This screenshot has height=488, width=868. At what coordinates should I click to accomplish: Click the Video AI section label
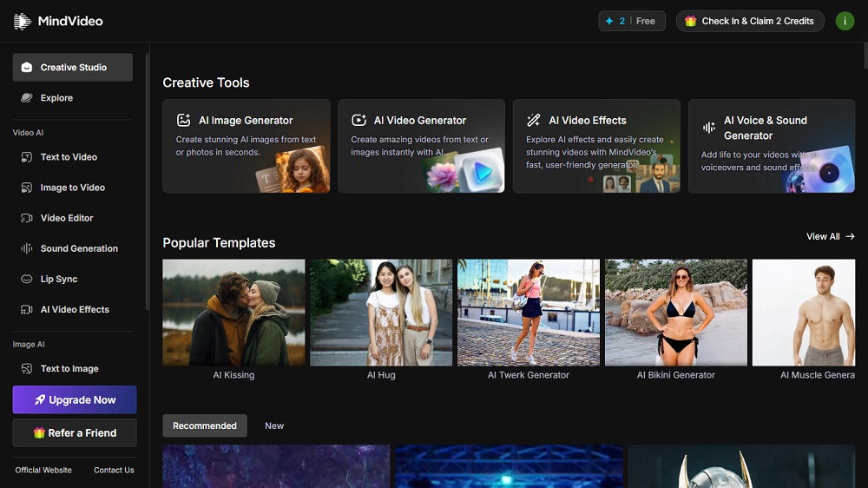point(28,132)
